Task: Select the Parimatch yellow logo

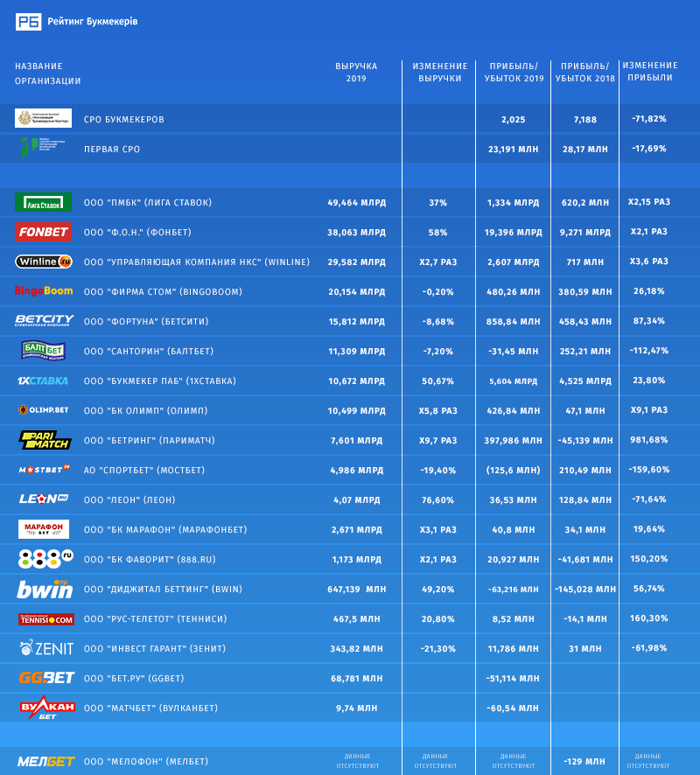Action: tap(44, 440)
